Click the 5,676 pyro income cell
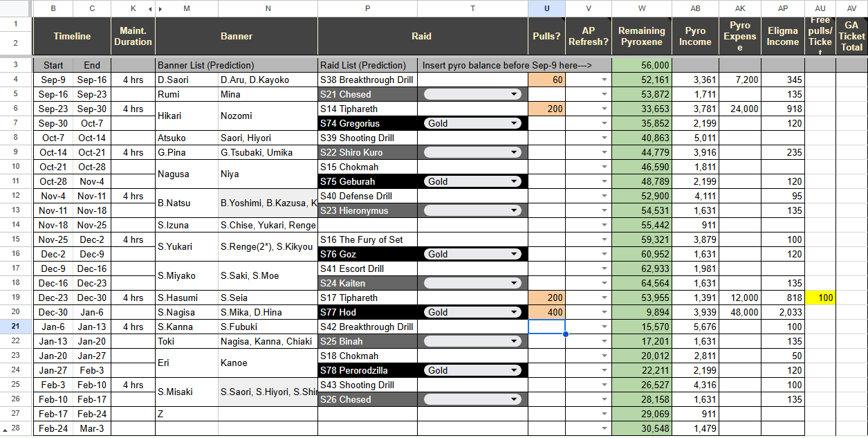 pos(695,327)
